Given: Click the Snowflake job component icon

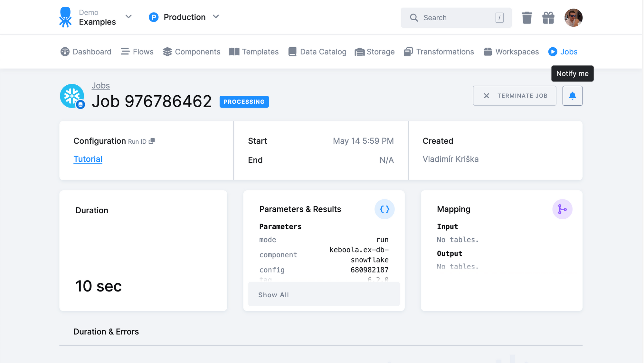Looking at the screenshot, I should [x=72, y=96].
